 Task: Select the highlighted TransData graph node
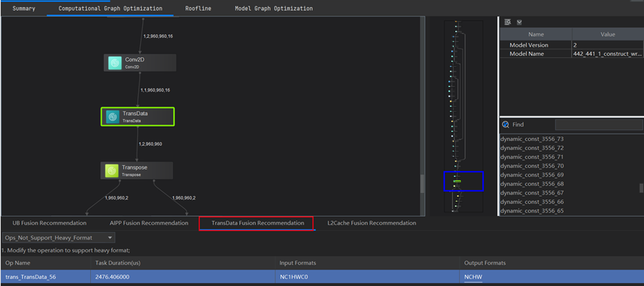137,117
